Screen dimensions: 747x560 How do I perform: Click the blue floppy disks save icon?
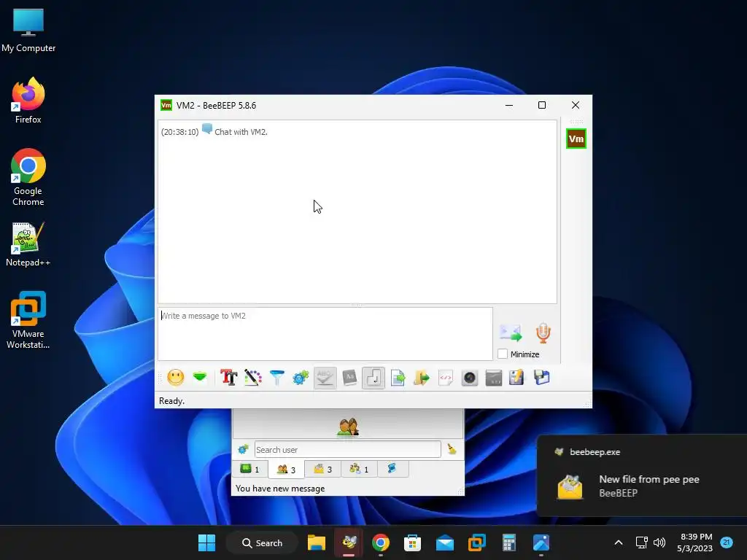point(542,378)
